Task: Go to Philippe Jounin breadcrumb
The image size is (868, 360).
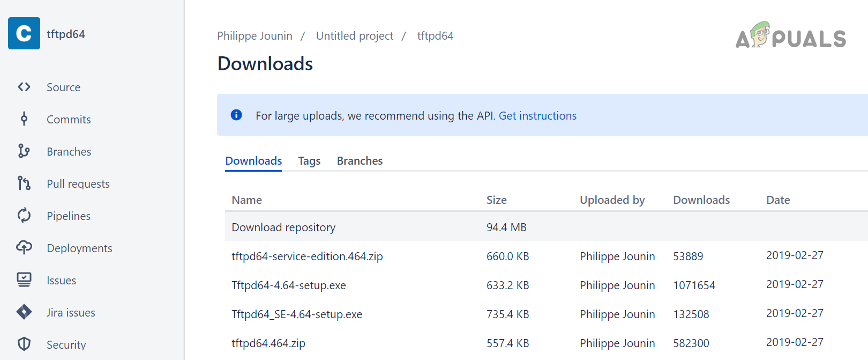Action: click(255, 36)
